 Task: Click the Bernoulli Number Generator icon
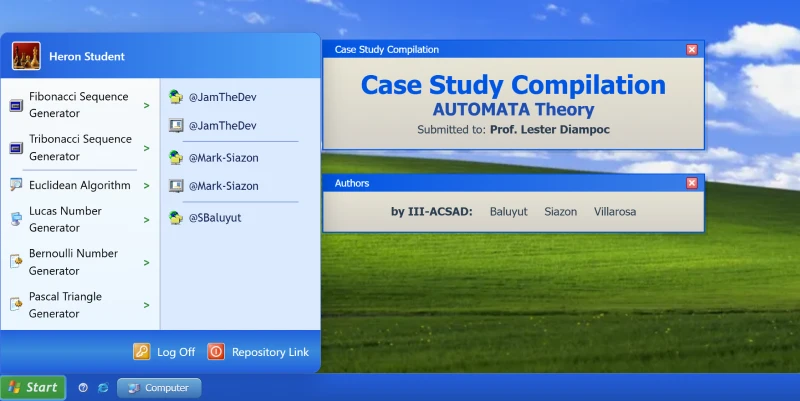[16, 262]
